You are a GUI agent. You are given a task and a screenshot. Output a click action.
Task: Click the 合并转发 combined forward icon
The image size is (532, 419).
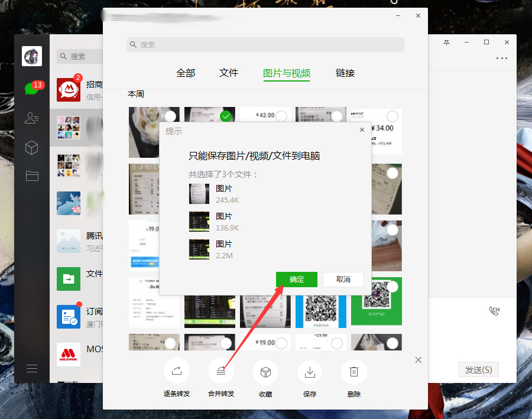221,372
